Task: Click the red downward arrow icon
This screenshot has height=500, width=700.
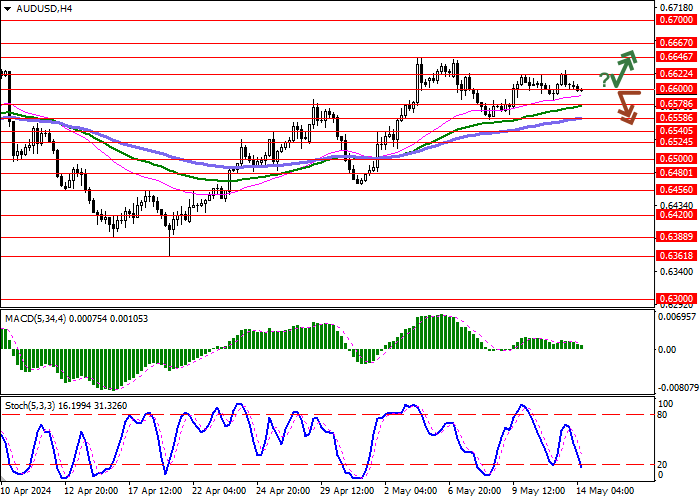Action: pos(627,106)
